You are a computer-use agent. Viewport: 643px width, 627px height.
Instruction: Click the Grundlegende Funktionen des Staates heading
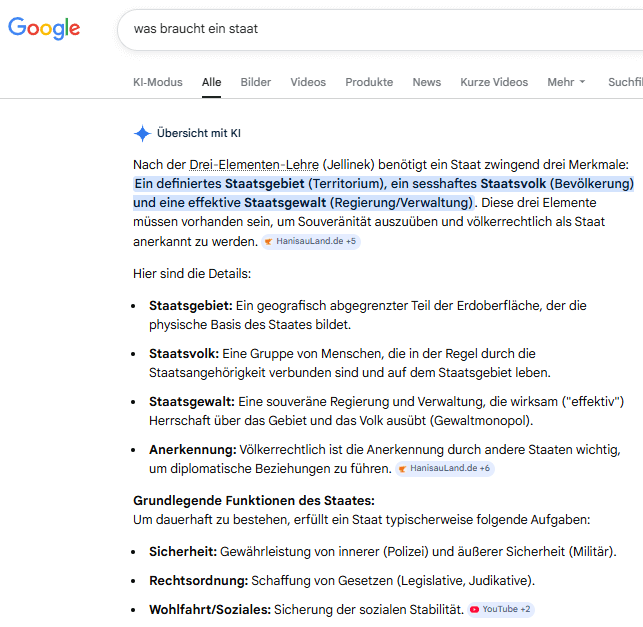[x=254, y=500]
